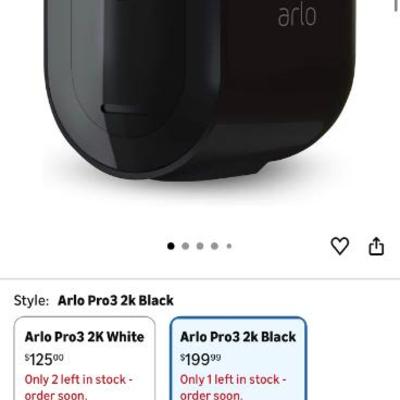
Task: Tap the heart wishlist icon
Action: coord(340,246)
